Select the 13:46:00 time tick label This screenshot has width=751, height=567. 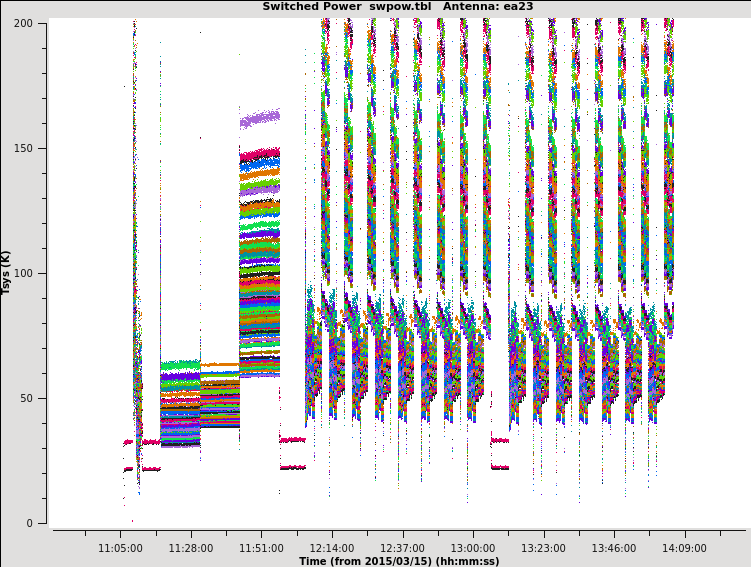(613, 548)
